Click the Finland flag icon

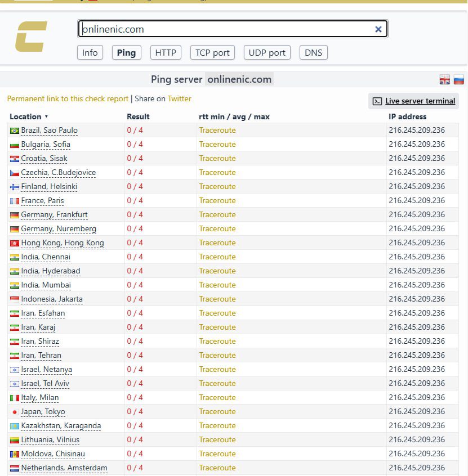15,187
